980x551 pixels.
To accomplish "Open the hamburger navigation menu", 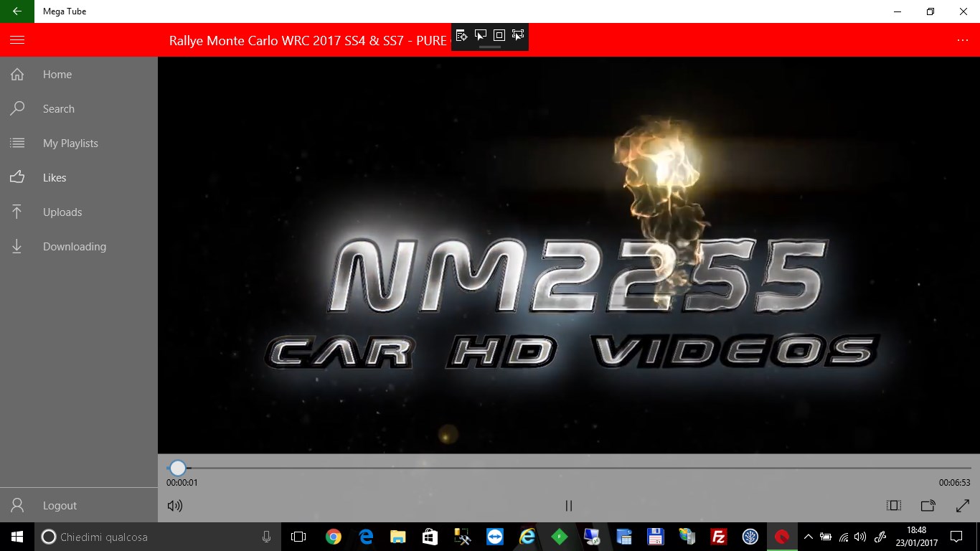I will tap(17, 40).
